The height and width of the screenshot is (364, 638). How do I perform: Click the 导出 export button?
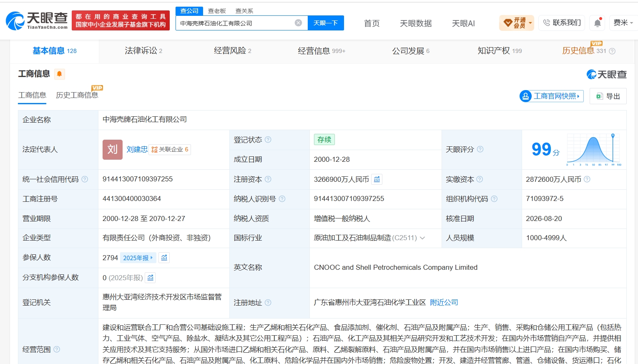[608, 96]
